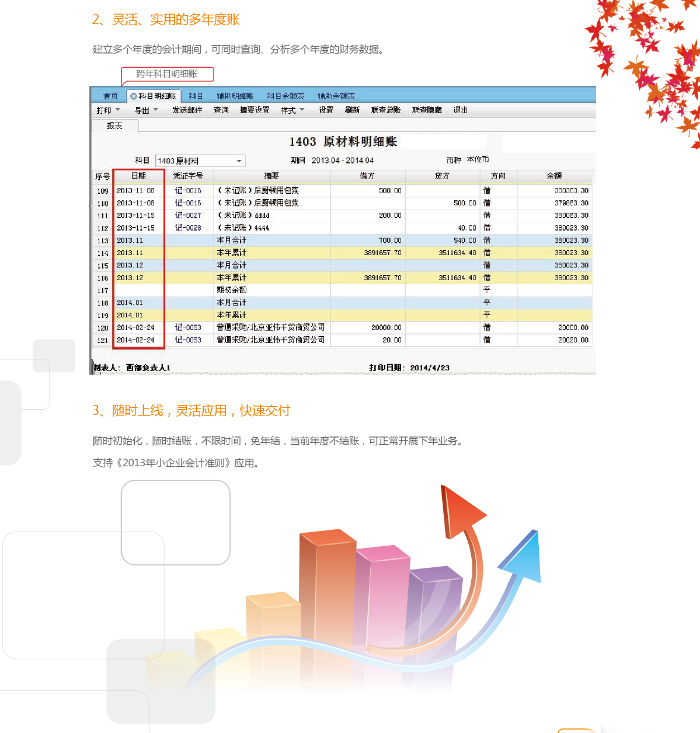
Task: Switch to the 辅助明细账 tab
Action: [235, 96]
